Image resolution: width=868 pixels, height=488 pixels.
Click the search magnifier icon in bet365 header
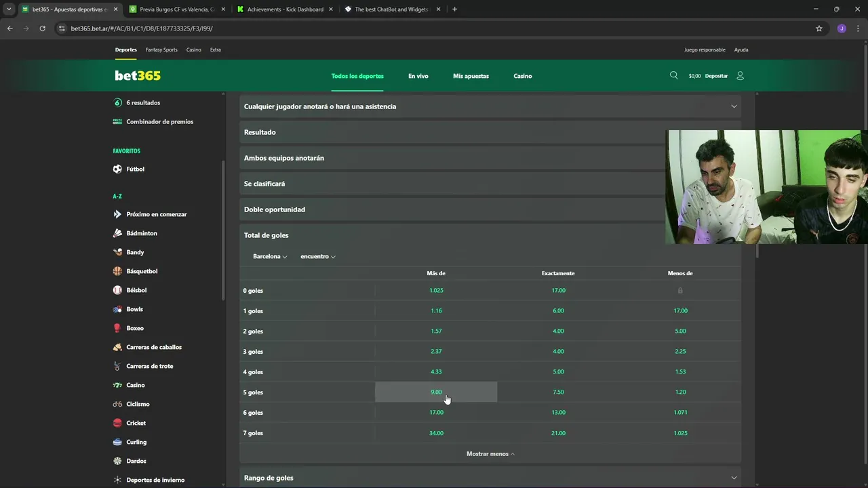tap(673, 75)
